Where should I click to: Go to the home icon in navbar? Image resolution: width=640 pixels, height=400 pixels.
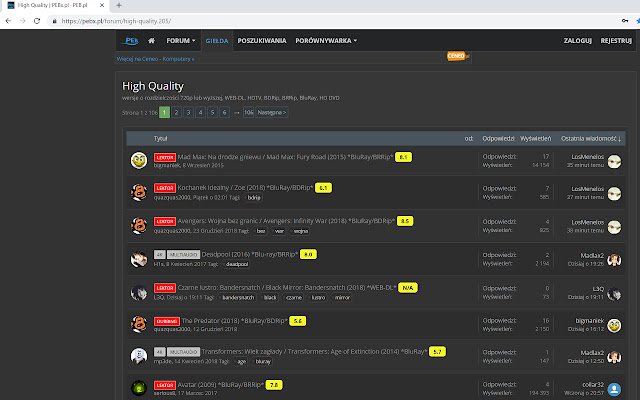(151, 40)
